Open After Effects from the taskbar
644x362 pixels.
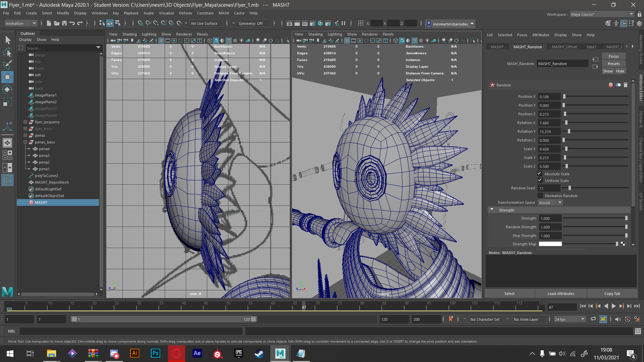(197, 353)
